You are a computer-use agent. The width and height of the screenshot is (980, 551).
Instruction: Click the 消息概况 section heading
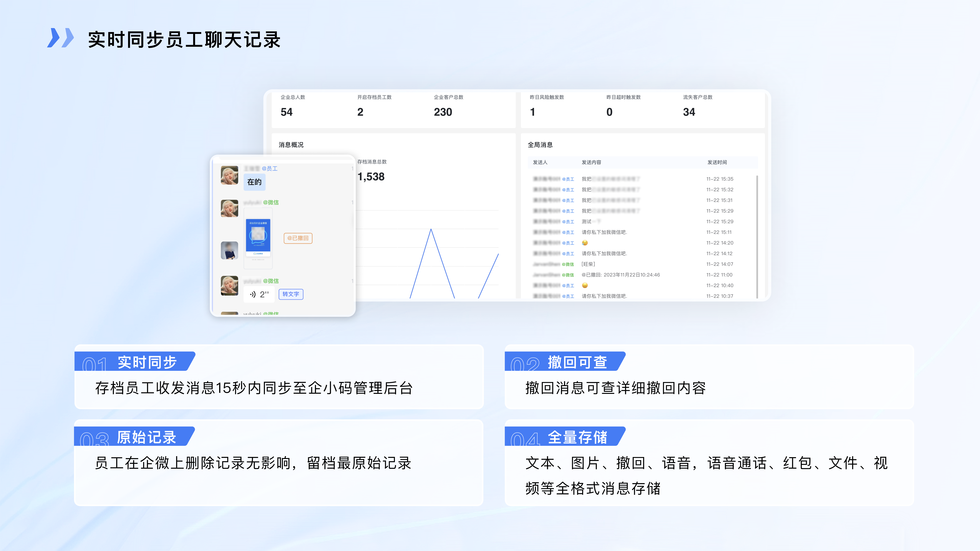[x=291, y=145]
